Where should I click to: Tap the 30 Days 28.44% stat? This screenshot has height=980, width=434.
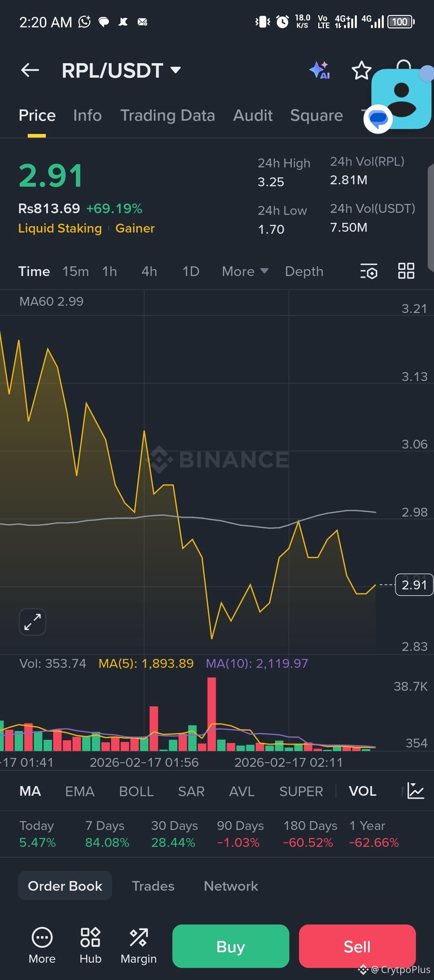pos(174,834)
